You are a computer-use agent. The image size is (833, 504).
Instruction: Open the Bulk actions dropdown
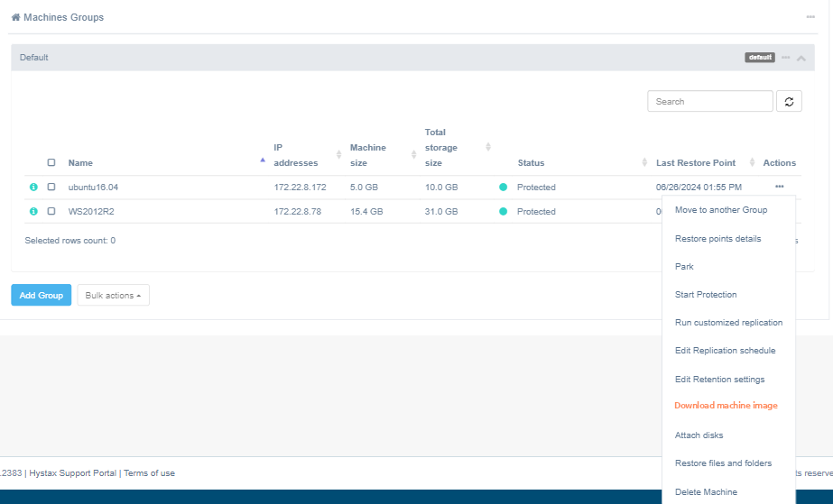(x=113, y=295)
